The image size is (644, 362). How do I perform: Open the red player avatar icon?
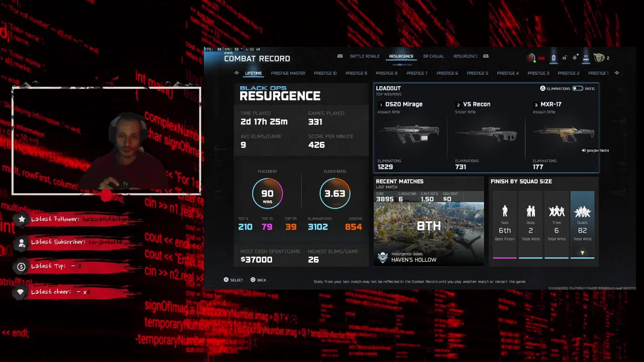[x=531, y=58]
